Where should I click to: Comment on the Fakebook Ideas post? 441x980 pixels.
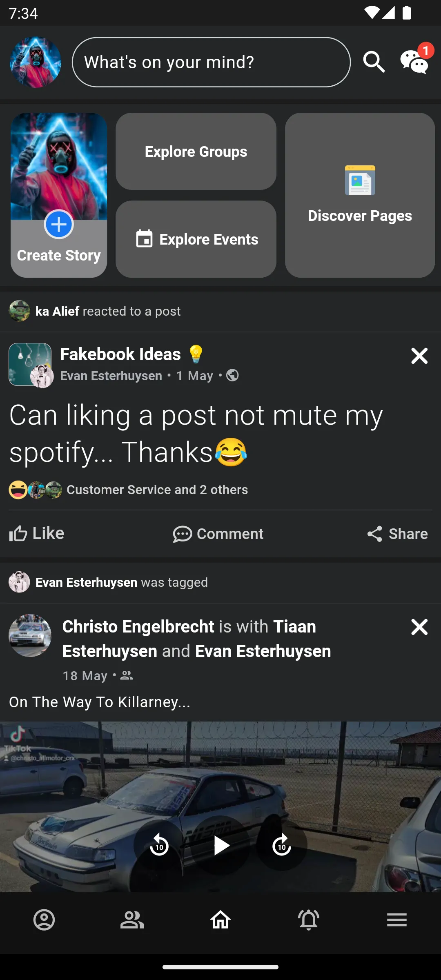pyautogui.click(x=218, y=534)
